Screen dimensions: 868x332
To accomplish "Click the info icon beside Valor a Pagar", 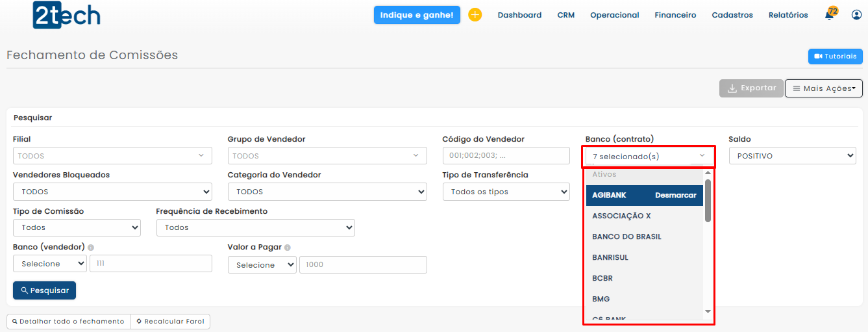I will coord(288,248).
